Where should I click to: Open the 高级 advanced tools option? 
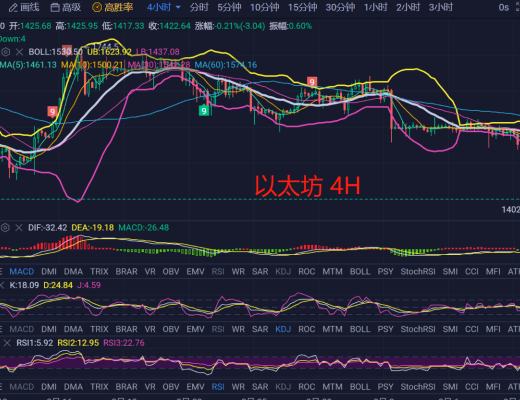coord(65,7)
